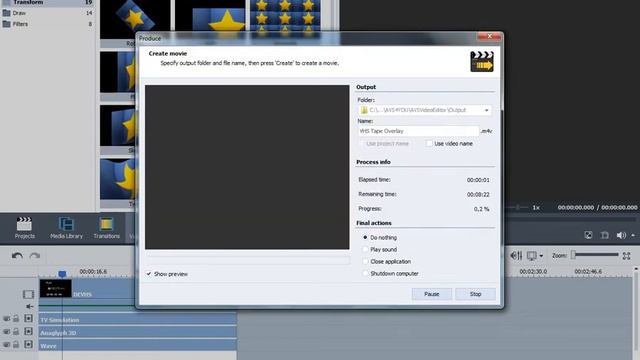This screenshot has height=360, width=640.
Task: Select the Play sound final action
Action: 365,249
